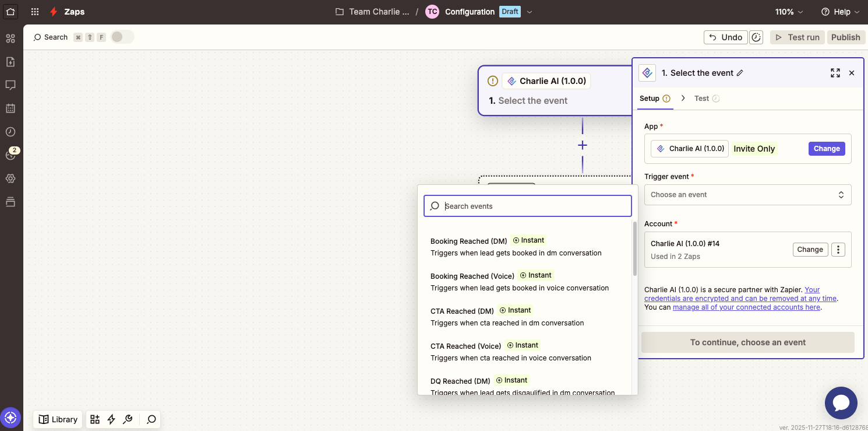
Task: Expand the side panel to full screen
Action: click(x=835, y=73)
